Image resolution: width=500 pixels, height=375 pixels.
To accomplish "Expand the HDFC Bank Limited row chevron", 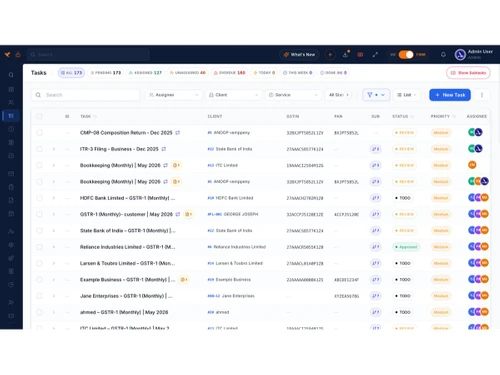I will [54, 198].
